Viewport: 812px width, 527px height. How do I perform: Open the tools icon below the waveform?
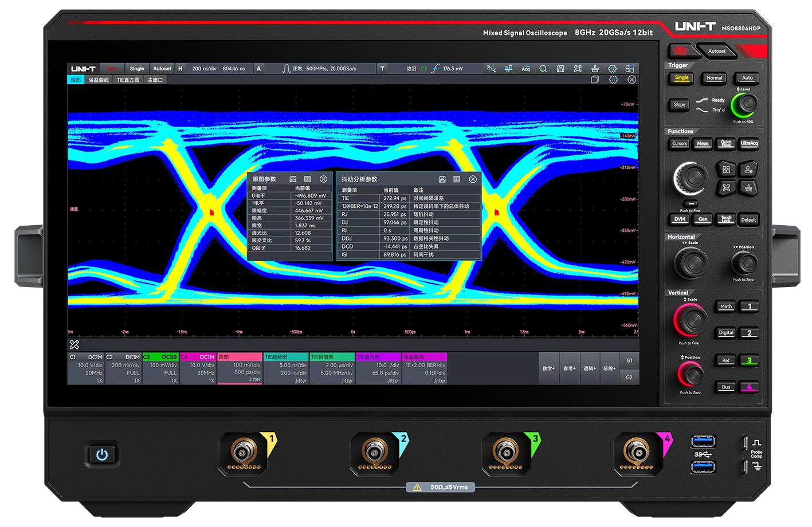[x=74, y=344]
